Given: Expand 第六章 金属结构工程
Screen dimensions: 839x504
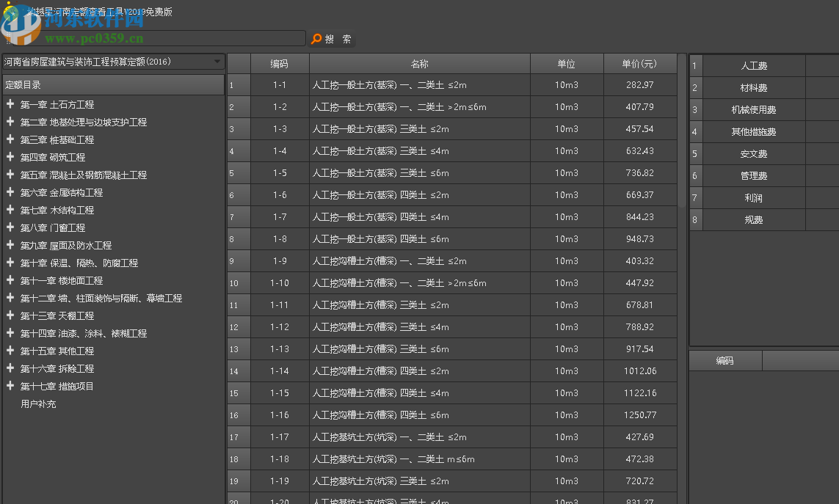Looking at the screenshot, I should pos(10,192).
